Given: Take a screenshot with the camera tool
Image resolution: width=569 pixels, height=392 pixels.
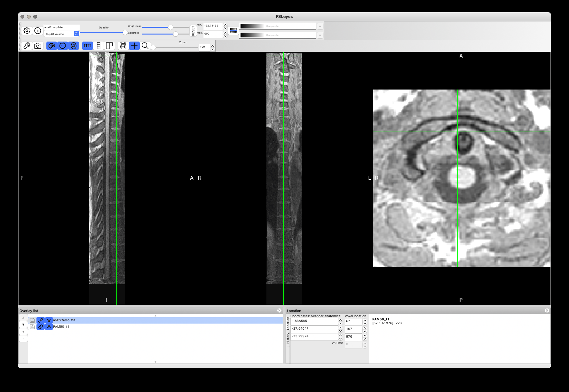Looking at the screenshot, I should [38, 46].
